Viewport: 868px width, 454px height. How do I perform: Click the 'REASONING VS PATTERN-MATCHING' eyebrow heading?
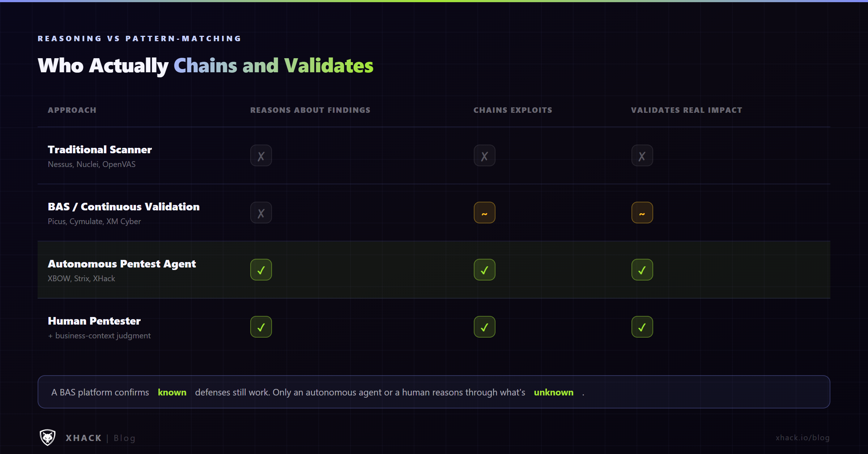click(140, 39)
